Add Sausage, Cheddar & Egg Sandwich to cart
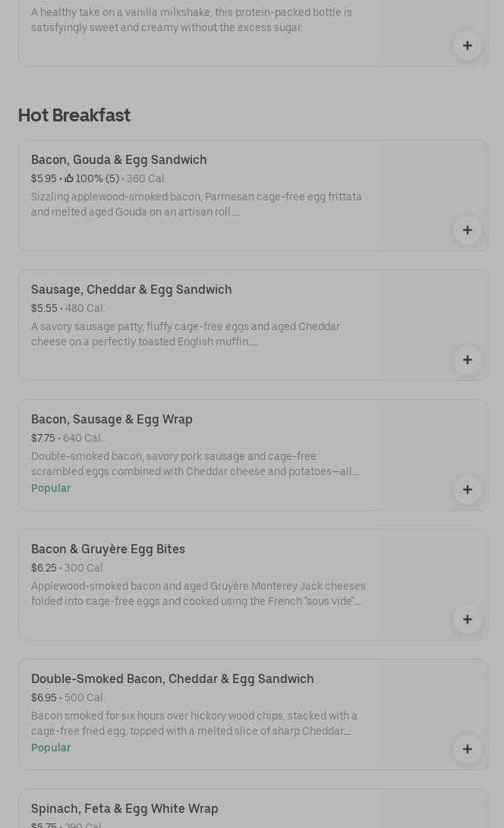The height and width of the screenshot is (828, 504). [x=468, y=360]
